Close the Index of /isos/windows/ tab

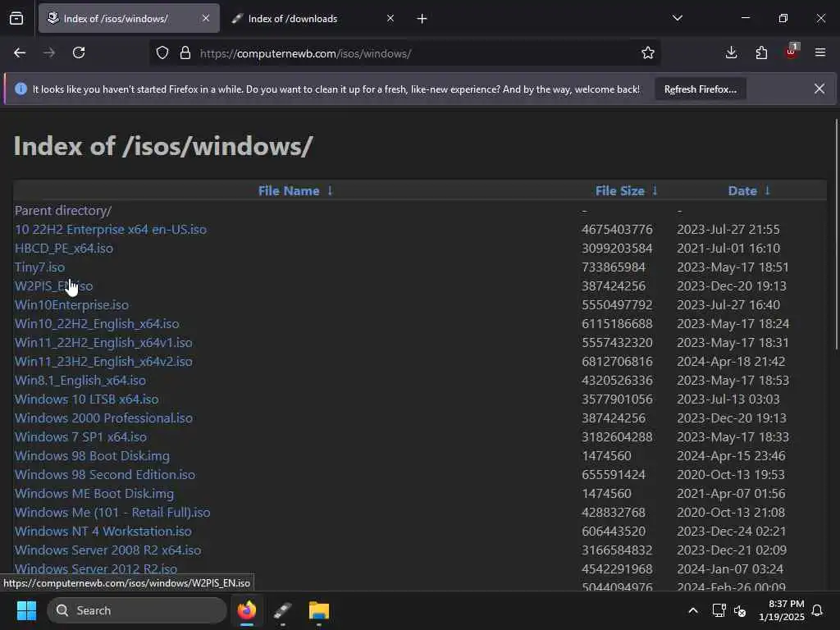206,19
